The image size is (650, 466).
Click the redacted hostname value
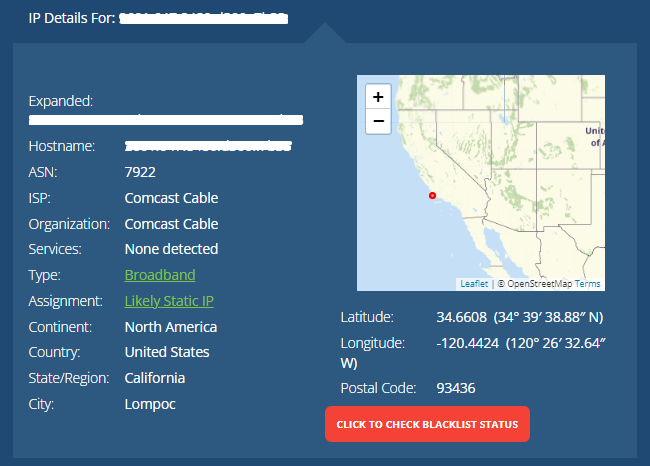click(x=208, y=146)
